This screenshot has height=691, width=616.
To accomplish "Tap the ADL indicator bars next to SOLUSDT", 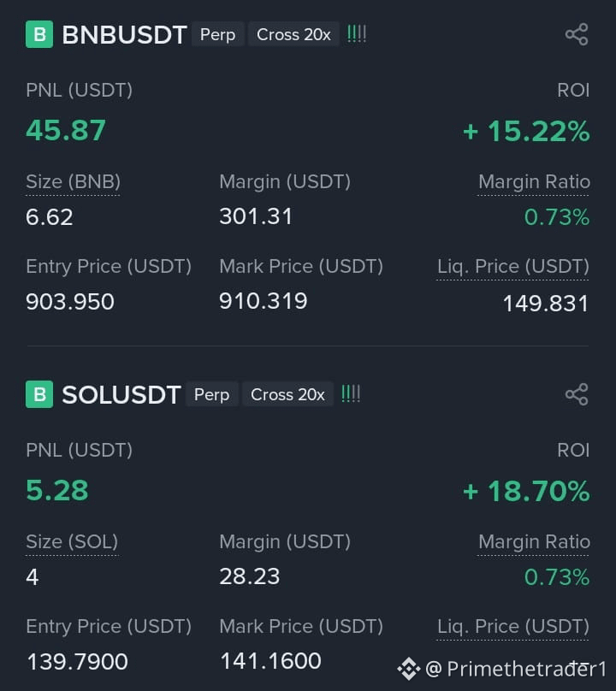I will [351, 393].
